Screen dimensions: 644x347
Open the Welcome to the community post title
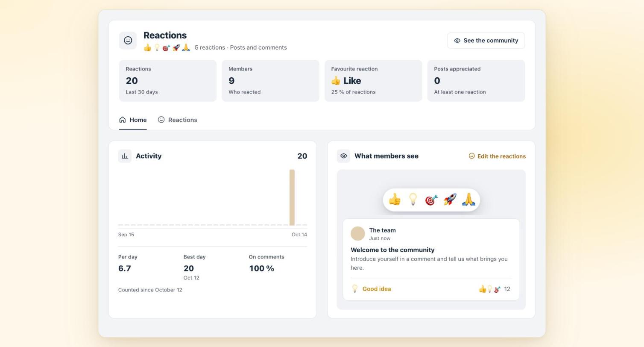(392, 250)
